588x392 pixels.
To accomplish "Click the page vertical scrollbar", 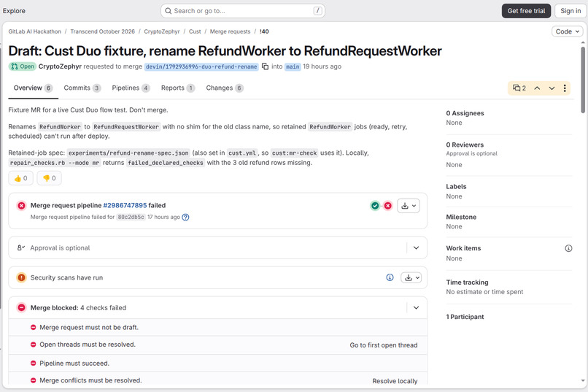I will 583,80.
